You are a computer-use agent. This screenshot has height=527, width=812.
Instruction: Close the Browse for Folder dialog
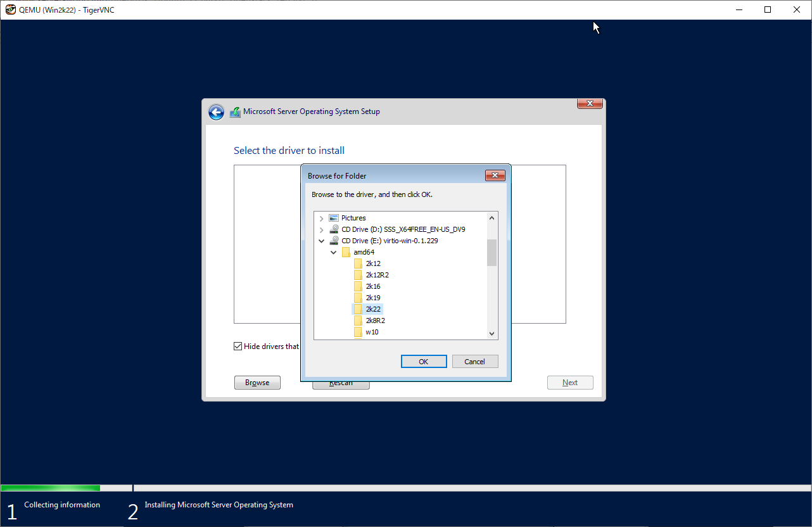(x=495, y=175)
